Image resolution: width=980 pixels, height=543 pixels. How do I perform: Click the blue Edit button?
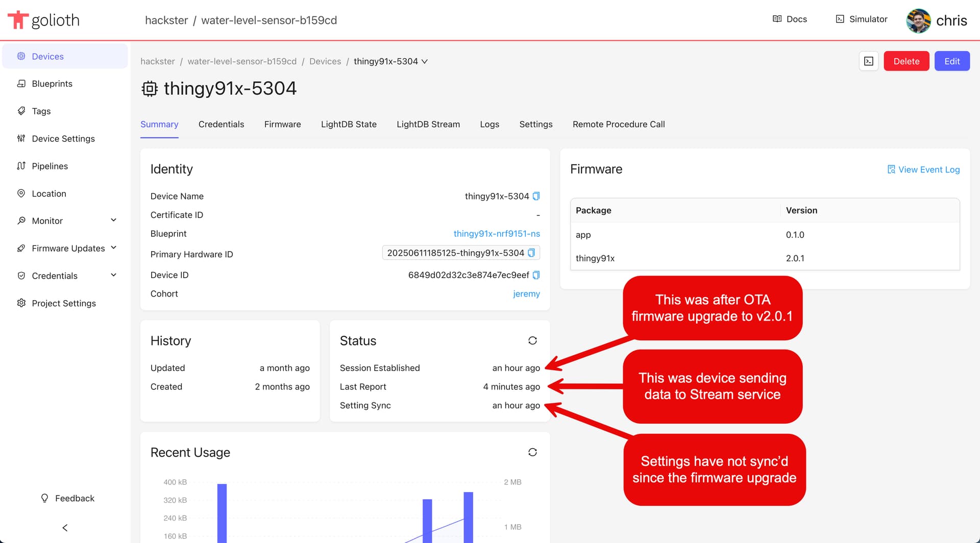click(952, 61)
